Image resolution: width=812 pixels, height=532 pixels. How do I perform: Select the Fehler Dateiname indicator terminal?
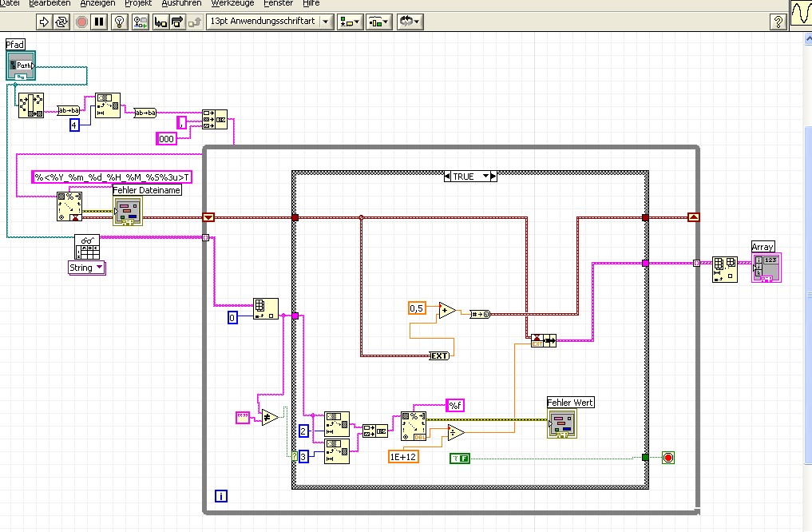tap(128, 210)
